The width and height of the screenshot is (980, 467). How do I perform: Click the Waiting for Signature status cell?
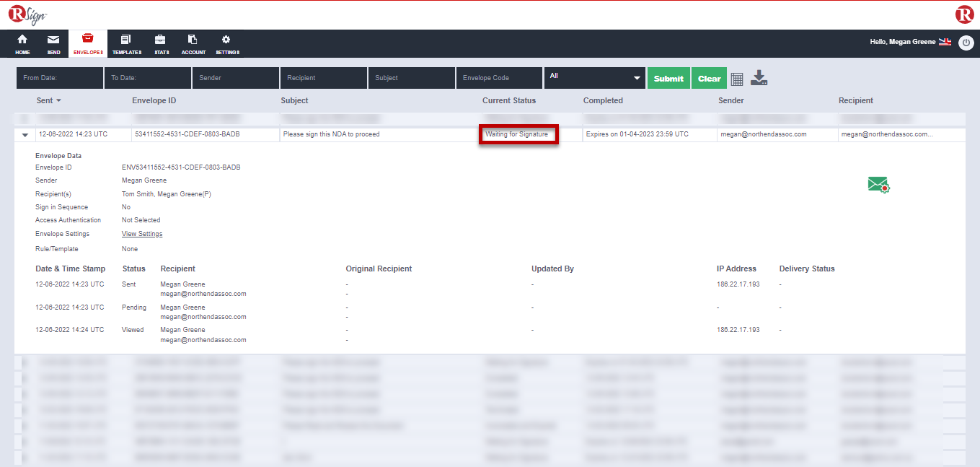coord(517,134)
